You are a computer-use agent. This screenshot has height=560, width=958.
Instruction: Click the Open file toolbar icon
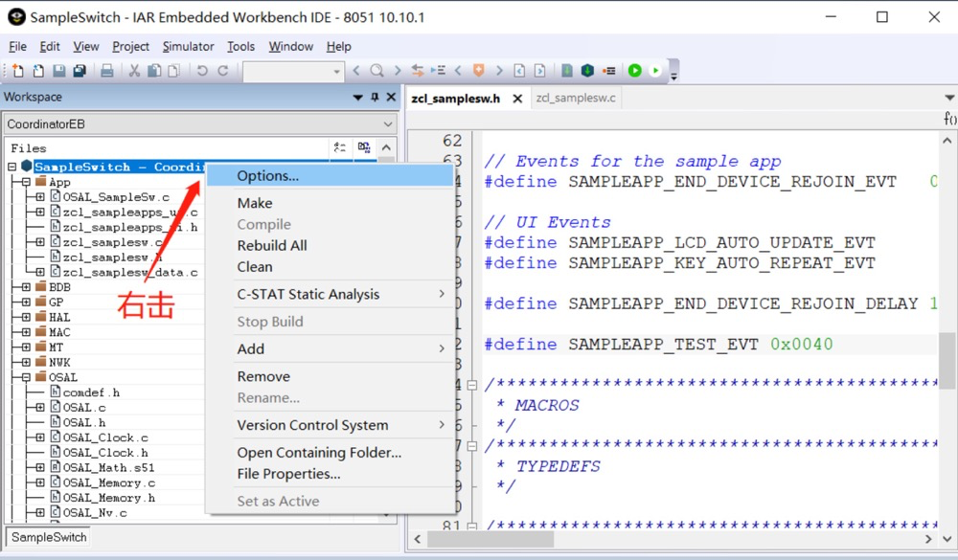pyautogui.click(x=38, y=71)
